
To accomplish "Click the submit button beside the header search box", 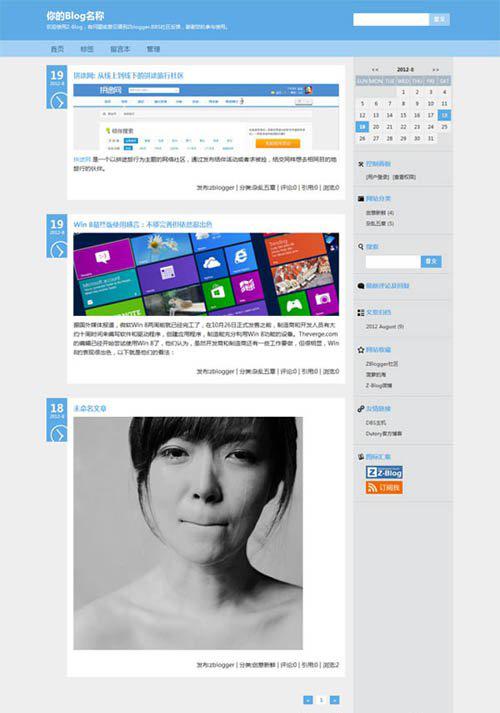I will 439,20.
